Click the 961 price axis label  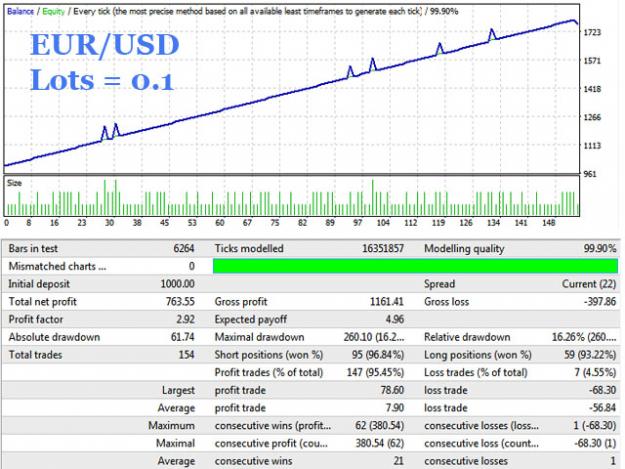(x=590, y=174)
